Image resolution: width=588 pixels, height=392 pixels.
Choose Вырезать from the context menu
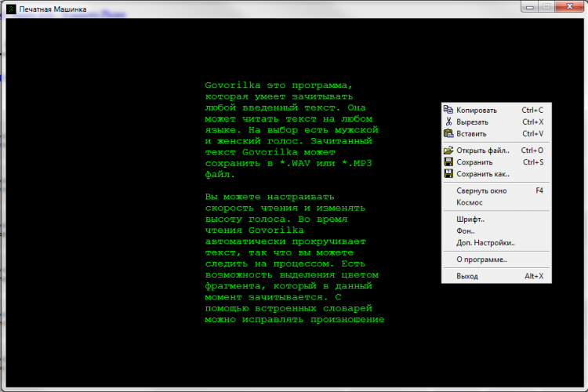point(496,122)
